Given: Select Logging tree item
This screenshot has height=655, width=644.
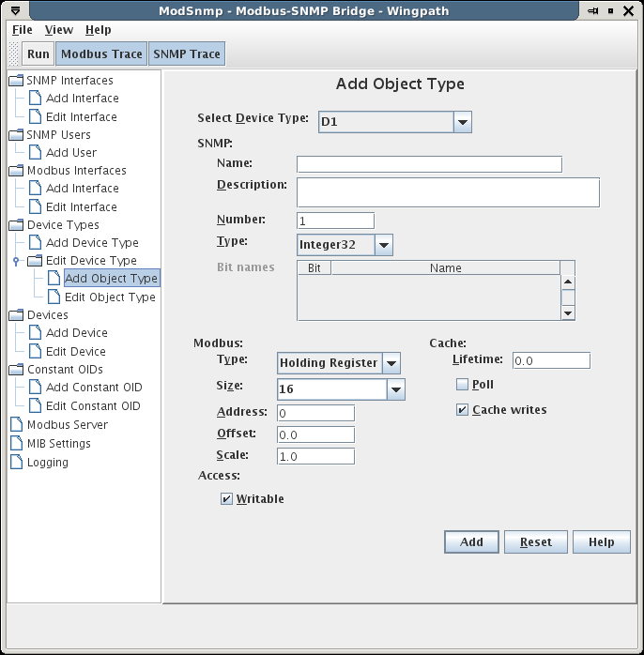Looking at the screenshot, I should [47, 462].
